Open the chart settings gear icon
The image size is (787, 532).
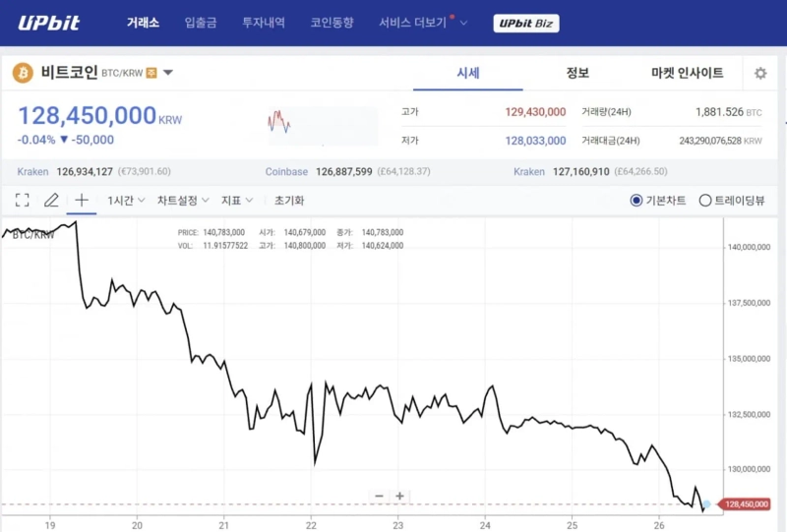click(759, 74)
